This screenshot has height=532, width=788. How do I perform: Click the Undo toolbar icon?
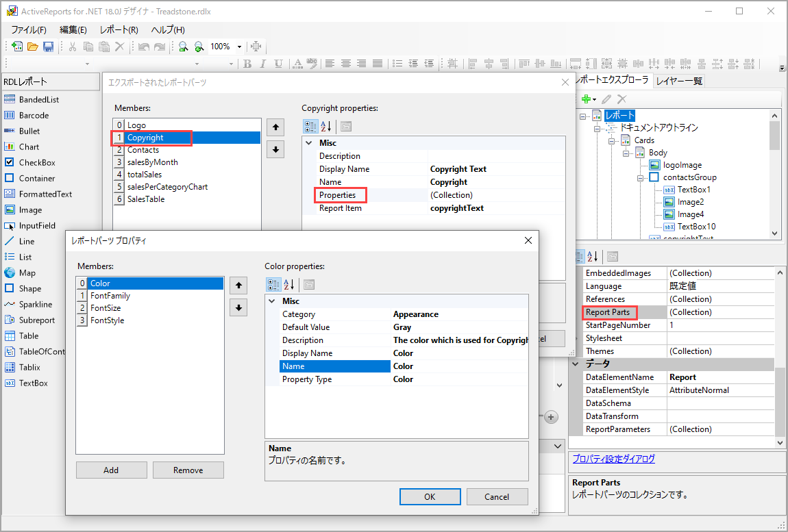[144, 47]
